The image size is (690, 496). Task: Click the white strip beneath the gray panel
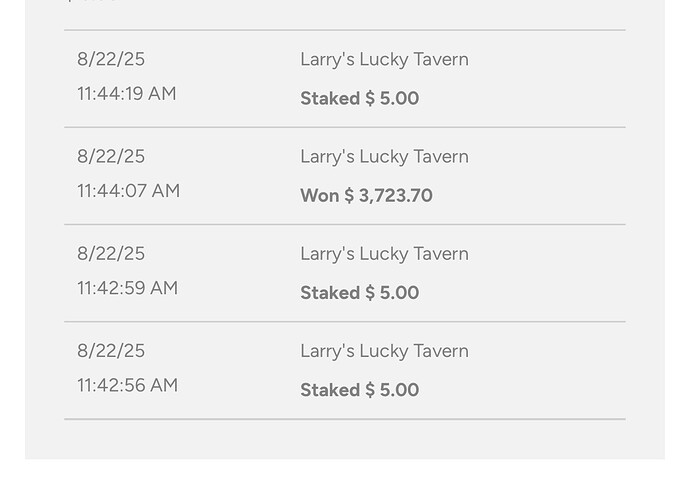345,478
